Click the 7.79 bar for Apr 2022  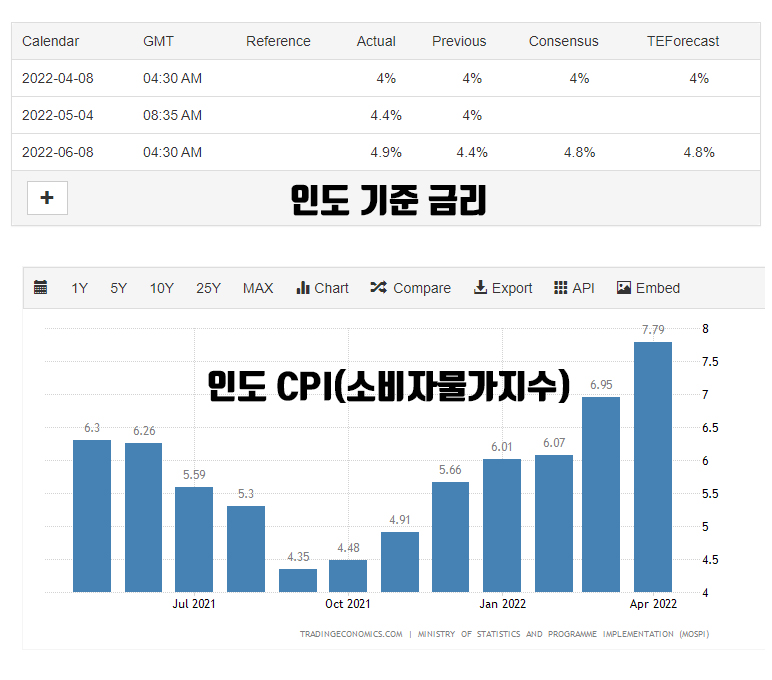point(653,467)
